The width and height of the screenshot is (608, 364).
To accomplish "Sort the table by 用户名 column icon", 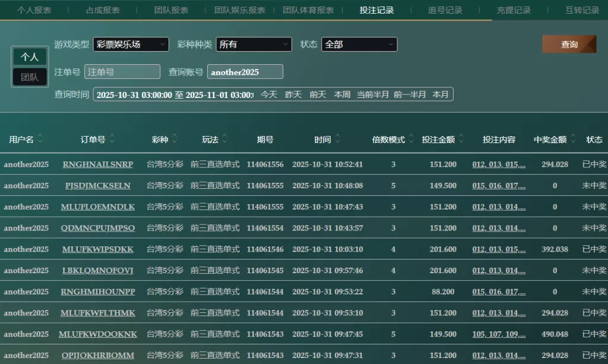I will point(40,139).
